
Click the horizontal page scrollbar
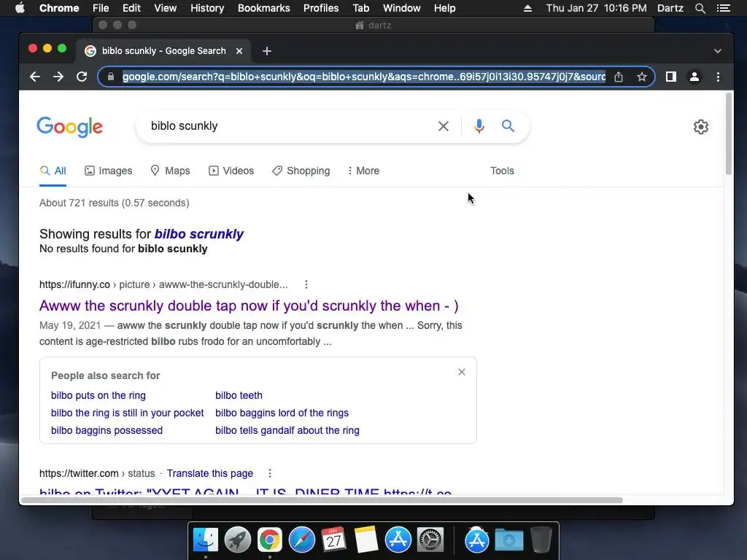click(x=322, y=500)
